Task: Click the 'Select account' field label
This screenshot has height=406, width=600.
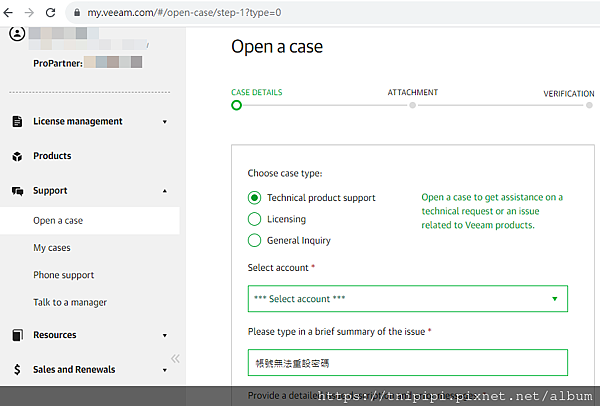Action: 278,267
